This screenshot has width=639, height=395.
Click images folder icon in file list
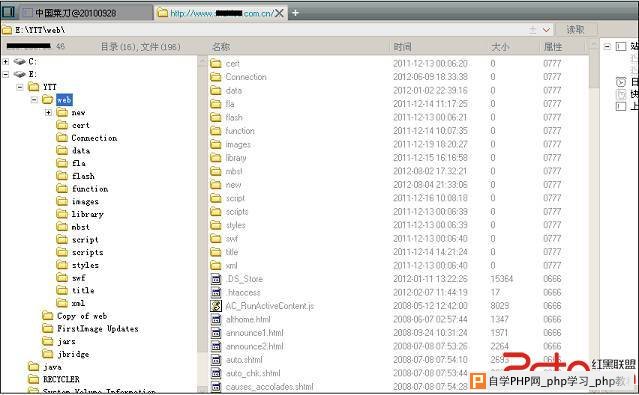point(216,144)
